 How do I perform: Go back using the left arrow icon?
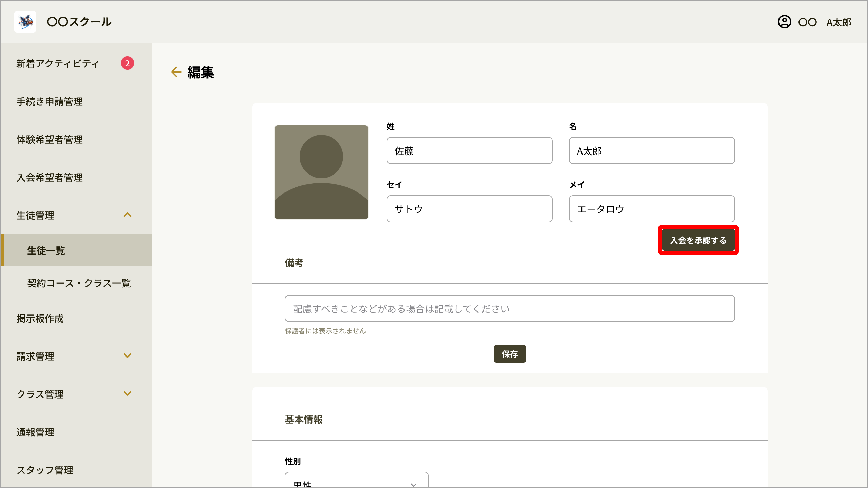coord(176,72)
